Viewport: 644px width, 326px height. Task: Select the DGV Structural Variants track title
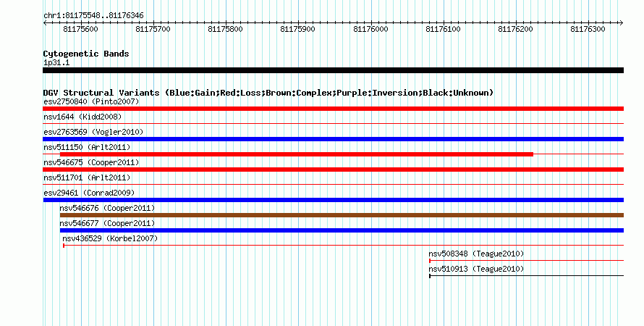[268, 93]
